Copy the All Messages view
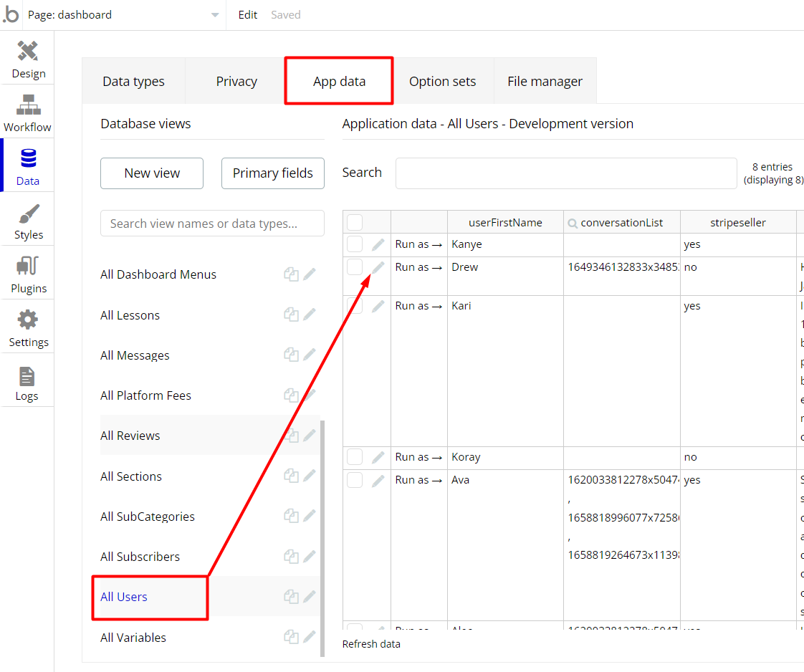This screenshot has height=672, width=804. 291,355
